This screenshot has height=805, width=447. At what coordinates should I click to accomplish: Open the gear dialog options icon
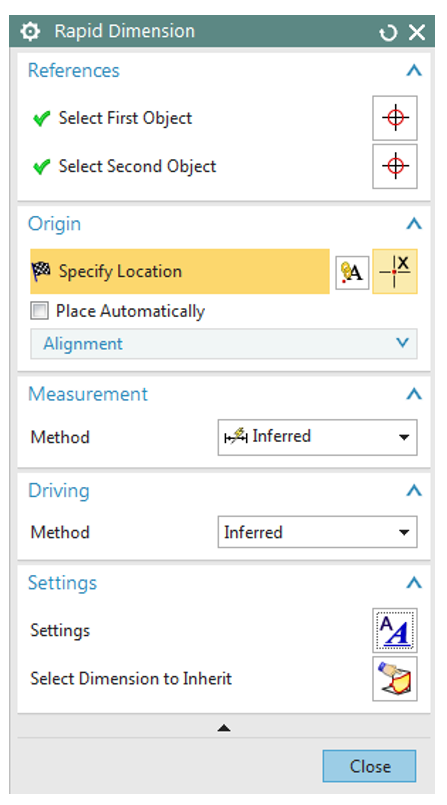coord(30,31)
